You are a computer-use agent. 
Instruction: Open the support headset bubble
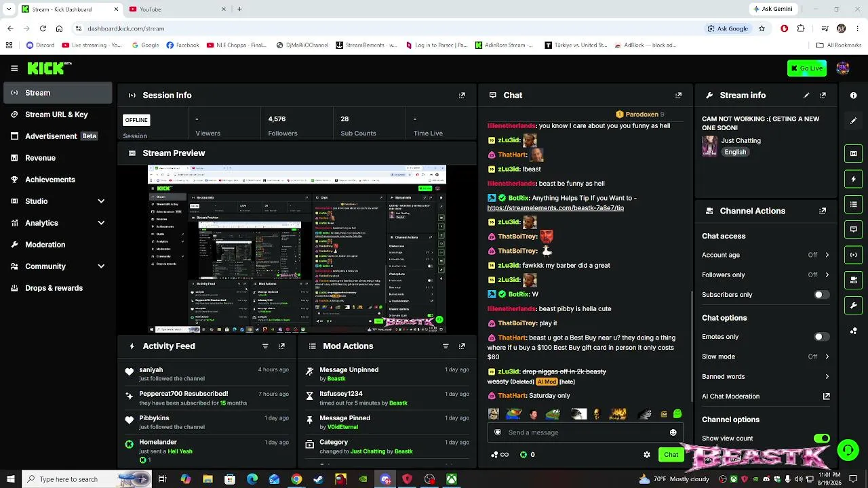[847, 450]
